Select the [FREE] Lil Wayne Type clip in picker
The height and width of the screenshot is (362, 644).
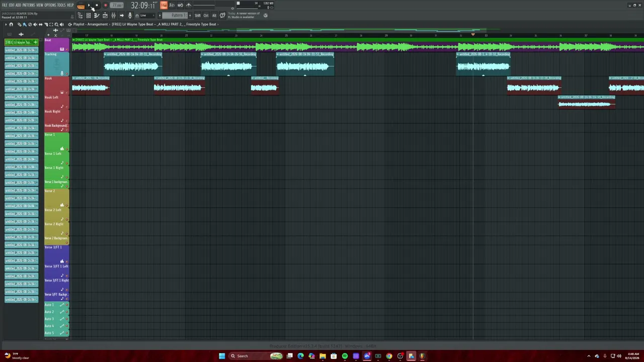(x=21, y=42)
